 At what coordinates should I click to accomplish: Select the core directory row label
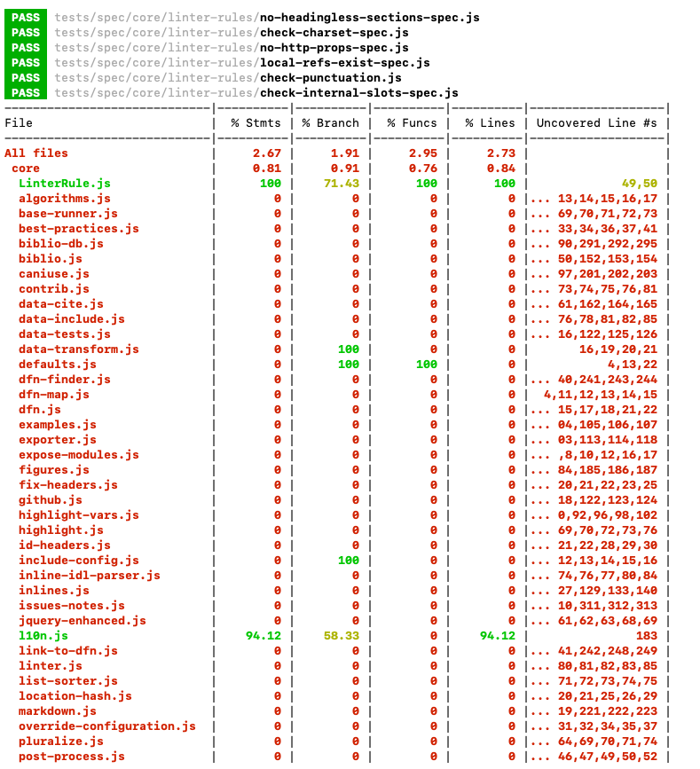pyautogui.click(x=26, y=169)
